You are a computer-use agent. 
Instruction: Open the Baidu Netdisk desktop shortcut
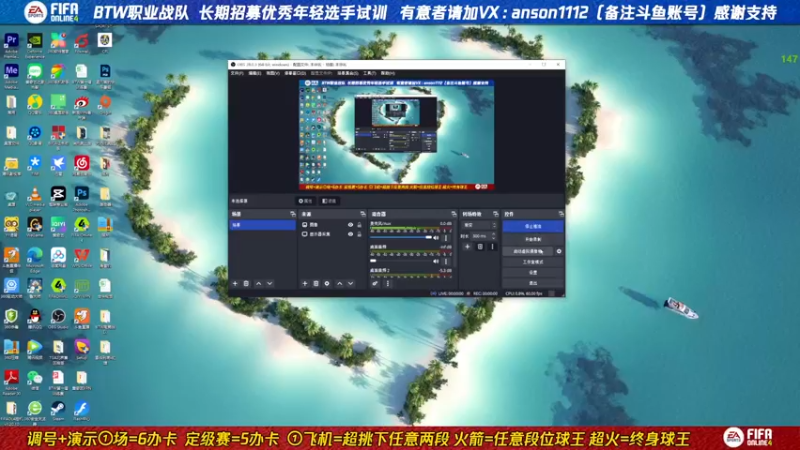click(x=58, y=255)
